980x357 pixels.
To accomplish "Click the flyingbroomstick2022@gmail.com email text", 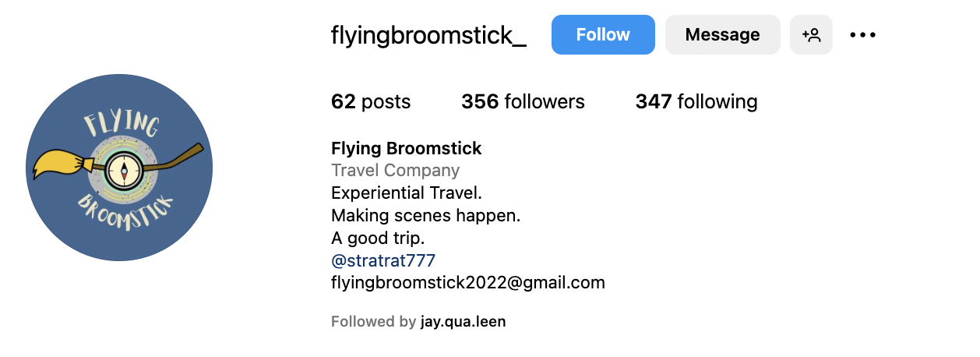I will coord(468,282).
